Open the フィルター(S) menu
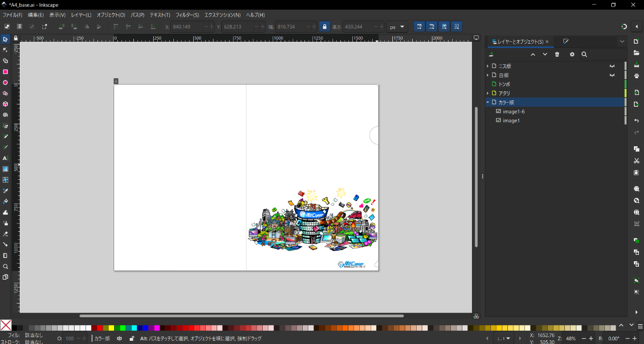 point(187,15)
